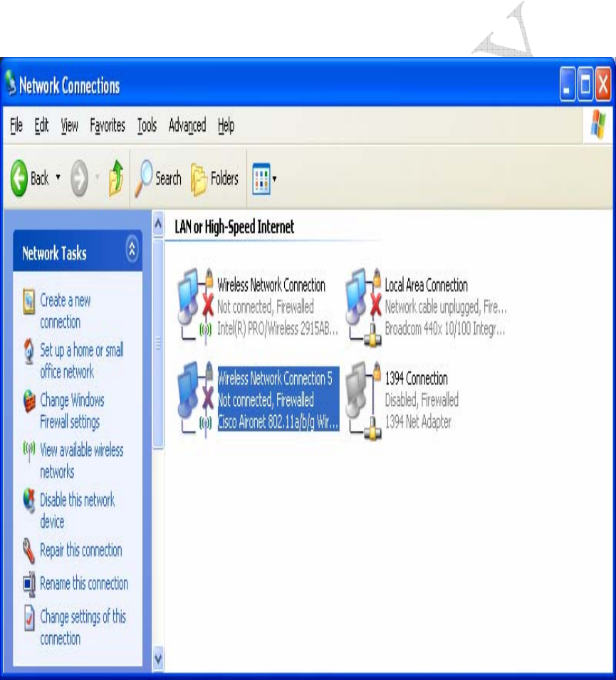
Task: Collapse the Network Tasks panel
Action: 132,249
